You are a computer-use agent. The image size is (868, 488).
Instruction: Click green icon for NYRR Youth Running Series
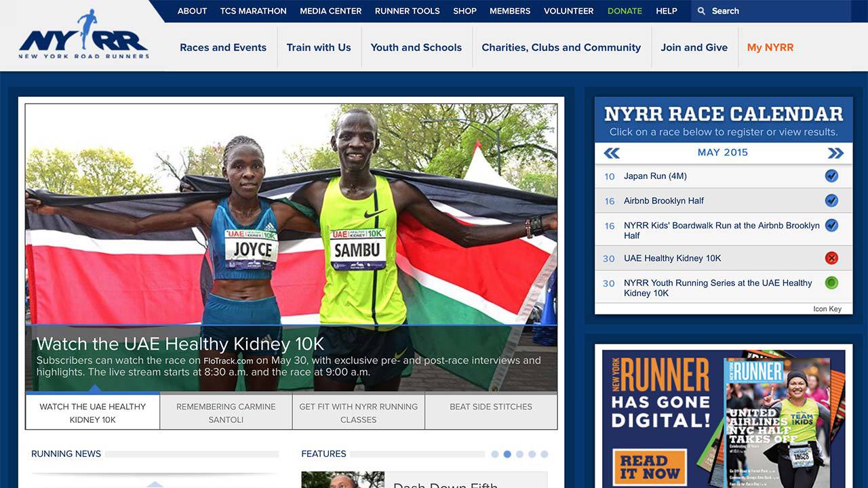831,283
